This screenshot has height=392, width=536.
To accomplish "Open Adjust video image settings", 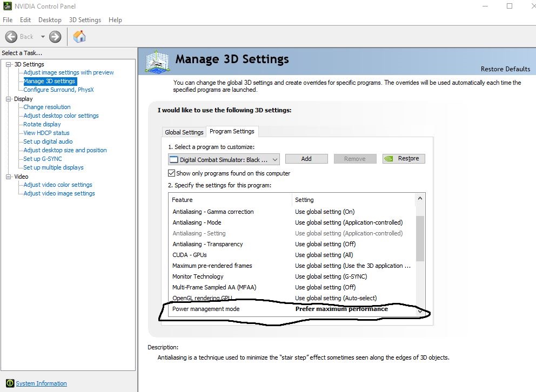I will click(59, 193).
